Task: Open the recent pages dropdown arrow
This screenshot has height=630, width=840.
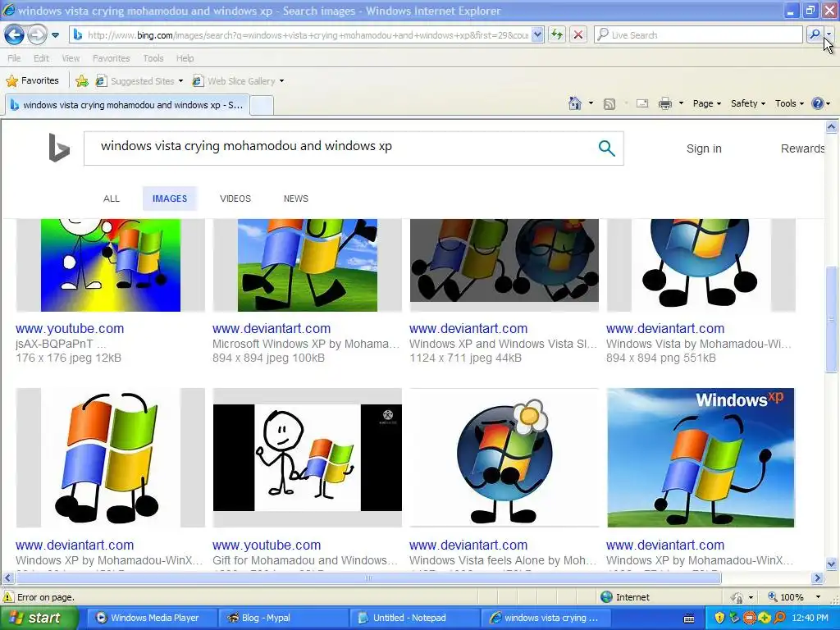Action: (55, 35)
